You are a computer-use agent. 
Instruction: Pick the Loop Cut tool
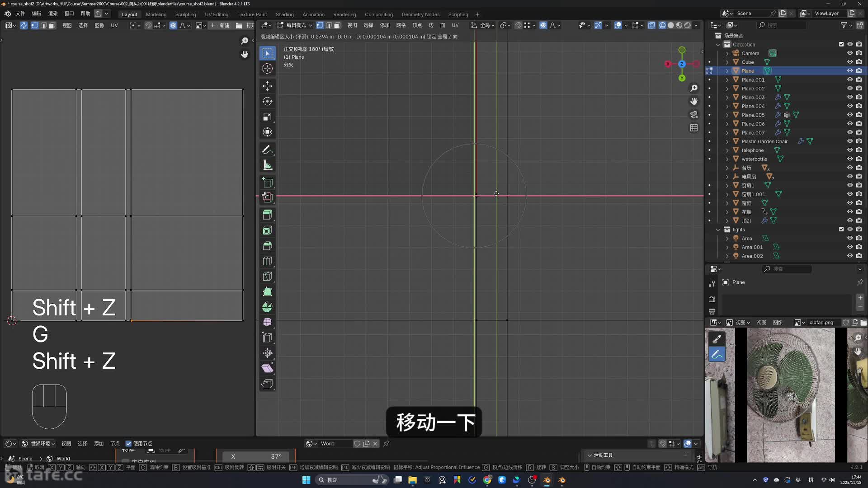[x=267, y=261]
